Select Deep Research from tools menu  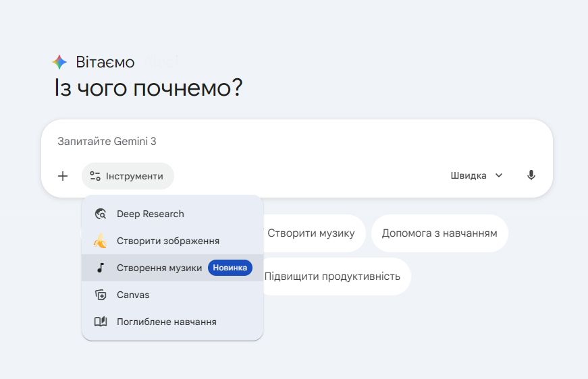150,214
